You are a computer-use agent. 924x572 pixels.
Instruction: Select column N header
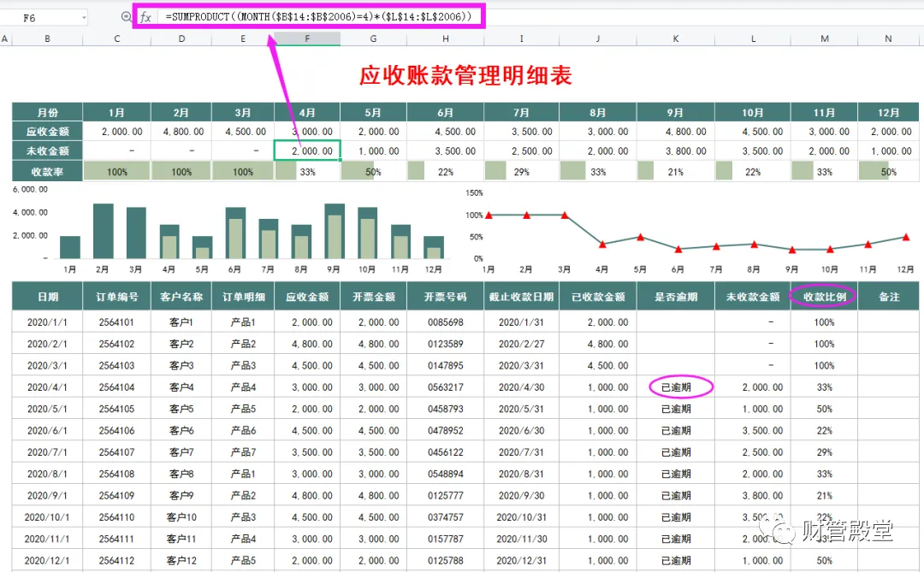coord(888,38)
